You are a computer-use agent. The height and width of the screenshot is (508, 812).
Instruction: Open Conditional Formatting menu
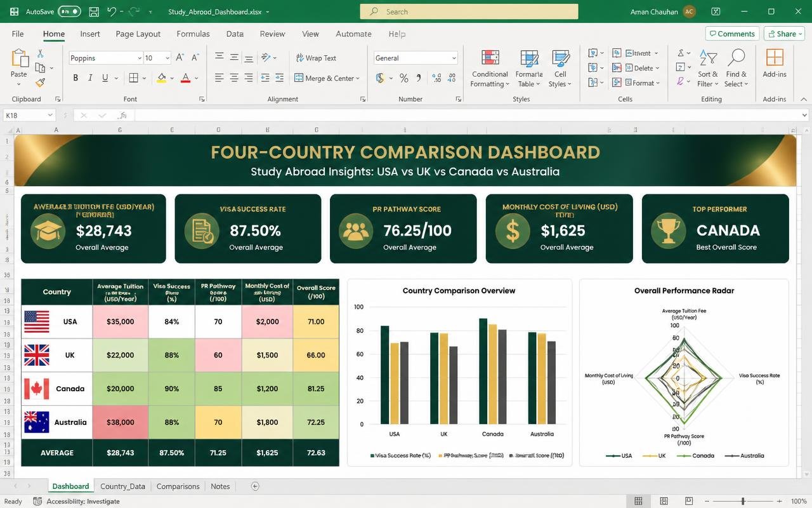coord(490,69)
